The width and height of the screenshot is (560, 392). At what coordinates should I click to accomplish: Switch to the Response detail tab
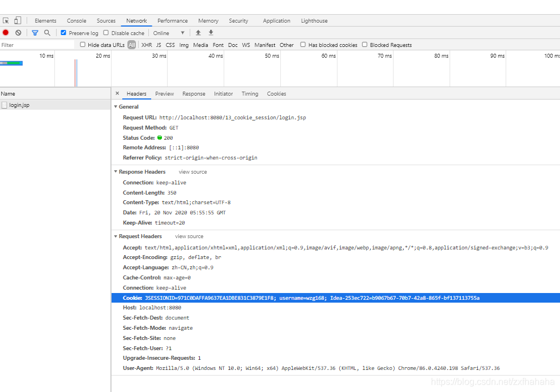coord(194,93)
